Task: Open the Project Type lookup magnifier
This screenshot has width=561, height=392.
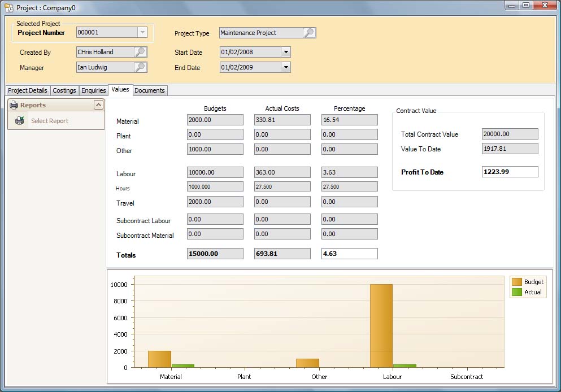Action: click(309, 33)
